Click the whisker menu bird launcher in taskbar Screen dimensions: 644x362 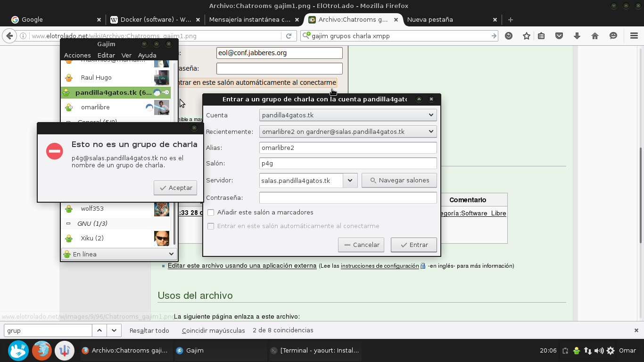[18, 351]
